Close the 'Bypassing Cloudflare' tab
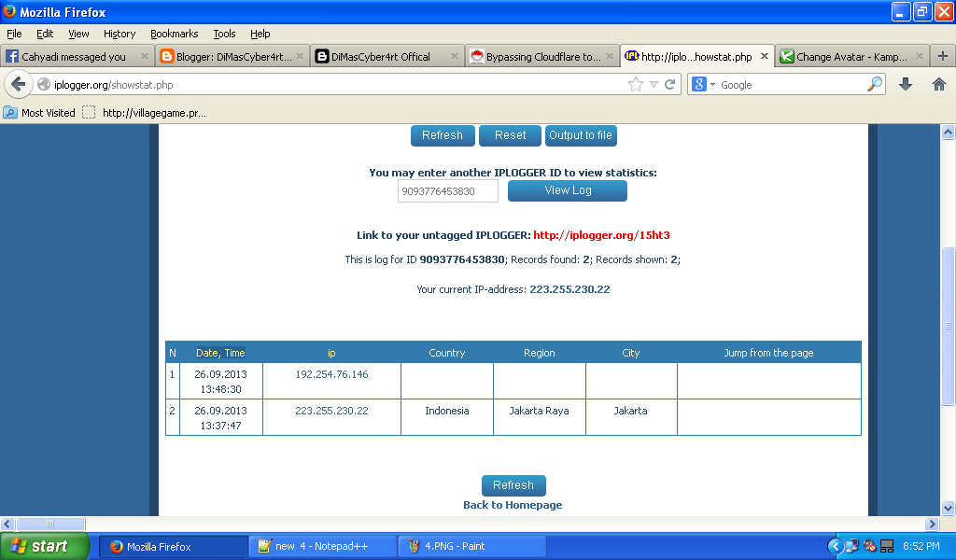Image resolution: width=956 pixels, height=560 pixels. click(609, 56)
